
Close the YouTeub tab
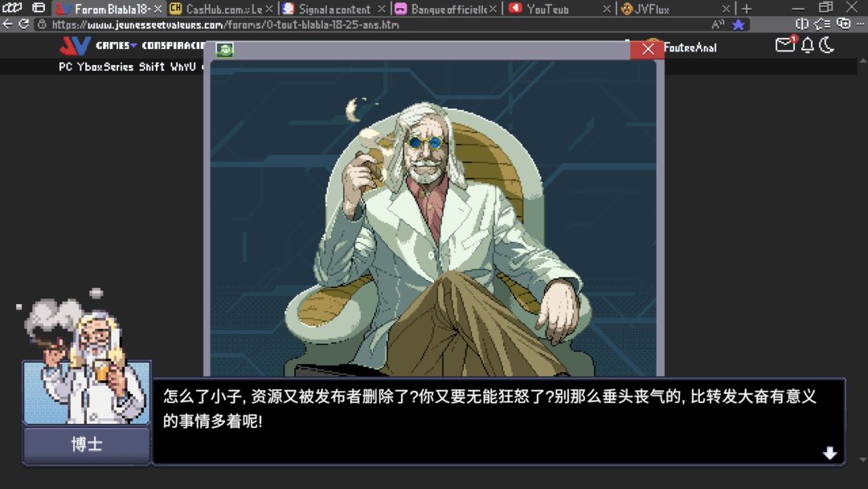tap(607, 9)
